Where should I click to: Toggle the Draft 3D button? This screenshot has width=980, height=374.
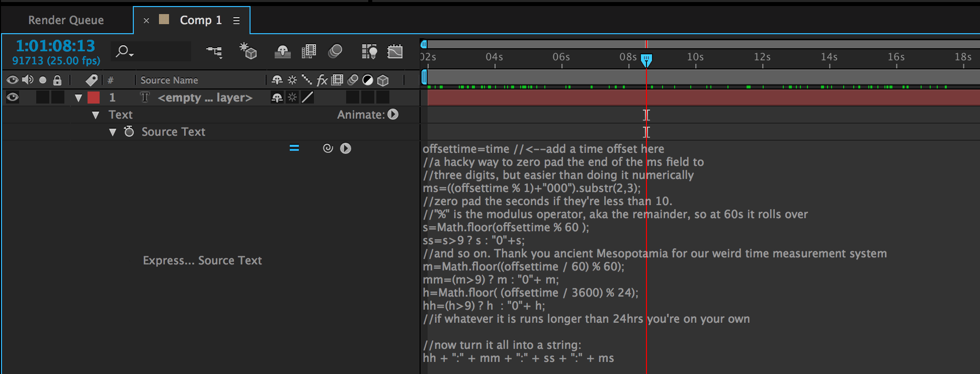point(248,51)
